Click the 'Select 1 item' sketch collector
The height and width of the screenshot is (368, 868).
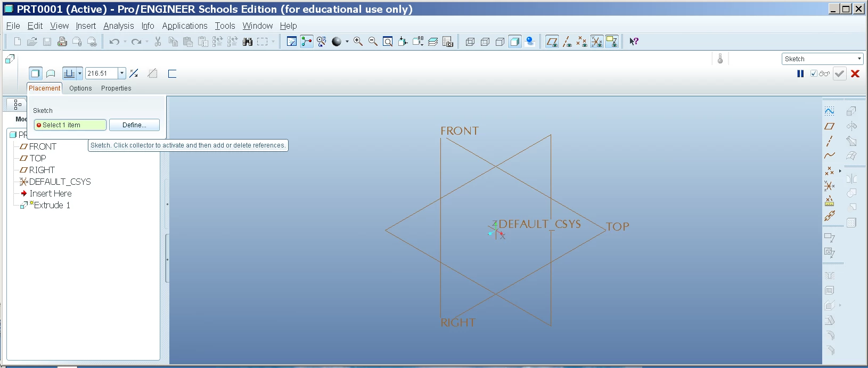coord(70,125)
